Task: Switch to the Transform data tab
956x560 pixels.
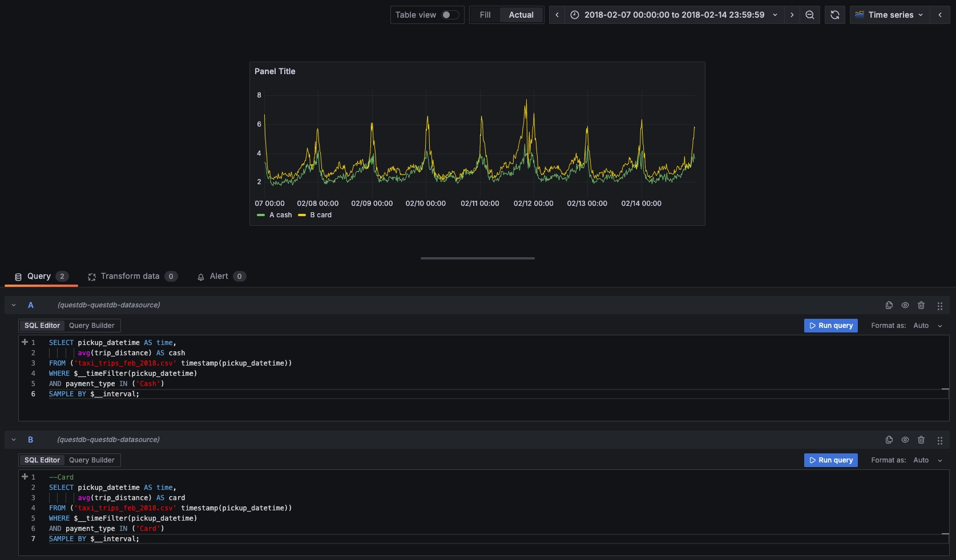Action: pos(132,276)
